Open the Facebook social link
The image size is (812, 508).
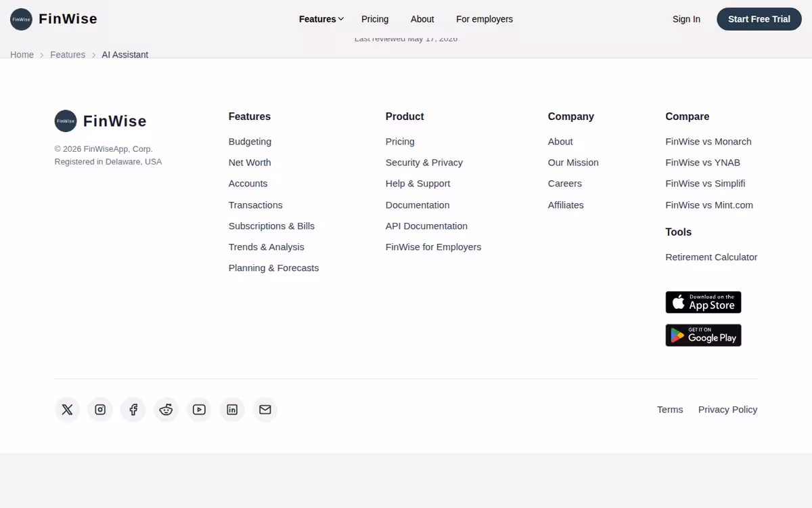133,410
